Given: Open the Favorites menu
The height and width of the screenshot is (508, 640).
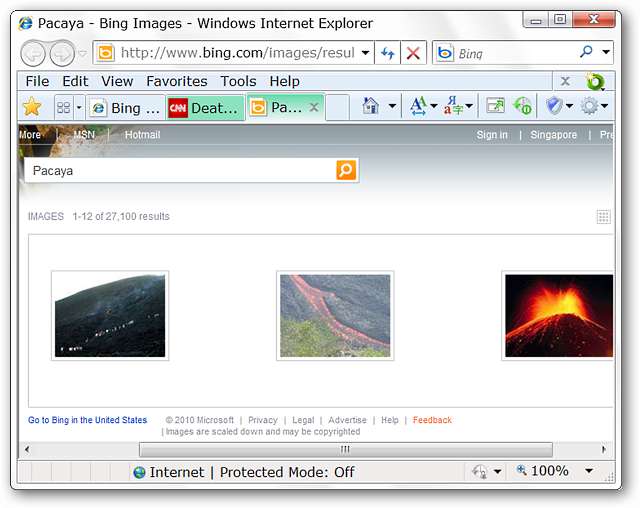Looking at the screenshot, I should 176,81.
